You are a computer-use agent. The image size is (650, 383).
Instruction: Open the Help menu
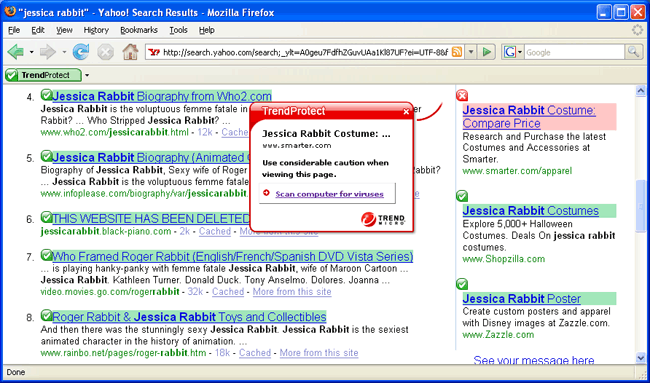point(206,30)
